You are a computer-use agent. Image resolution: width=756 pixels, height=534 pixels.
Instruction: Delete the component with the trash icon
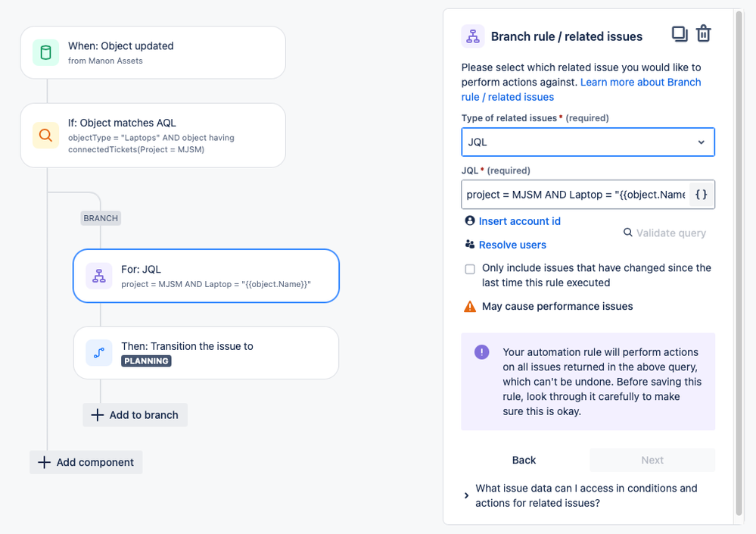[x=704, y=34]
